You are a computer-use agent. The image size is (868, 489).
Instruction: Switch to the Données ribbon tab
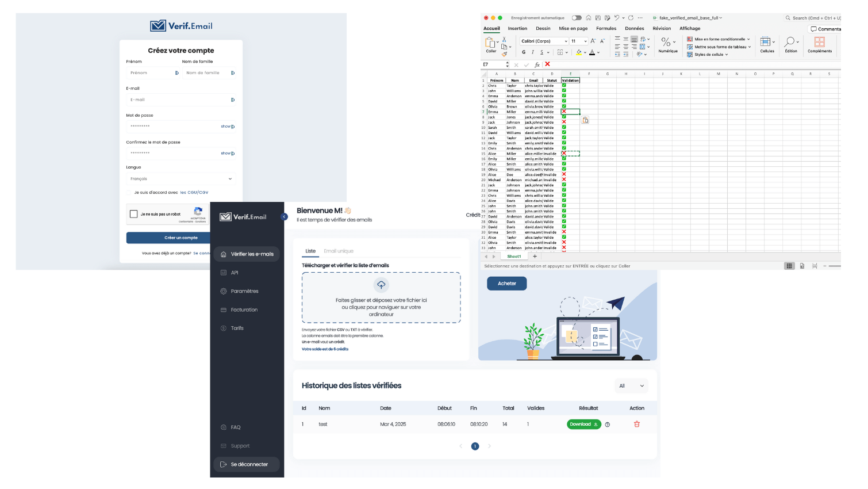click(635, 28)
